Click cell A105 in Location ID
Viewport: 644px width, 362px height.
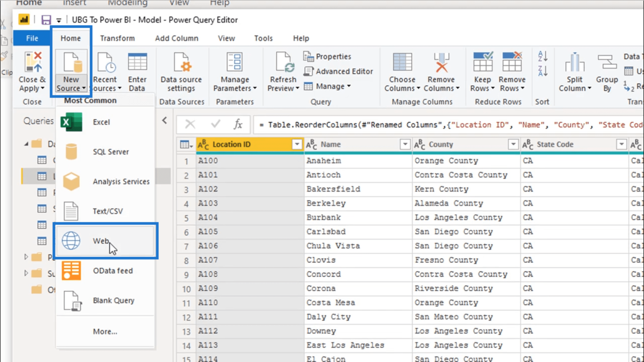coord(250,232)
